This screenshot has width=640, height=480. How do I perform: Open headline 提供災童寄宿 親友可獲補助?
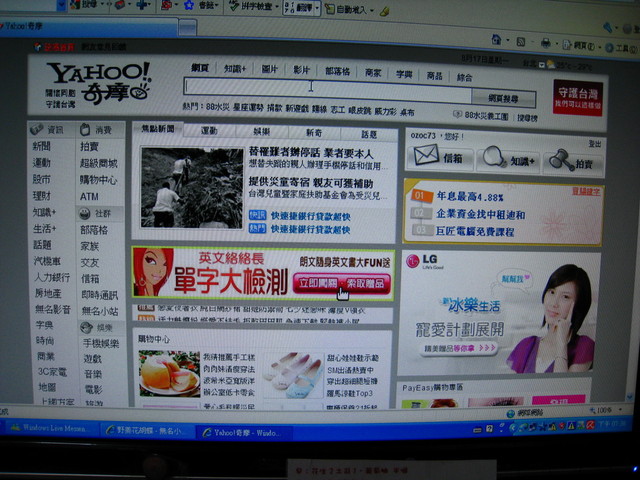[311, 182]
